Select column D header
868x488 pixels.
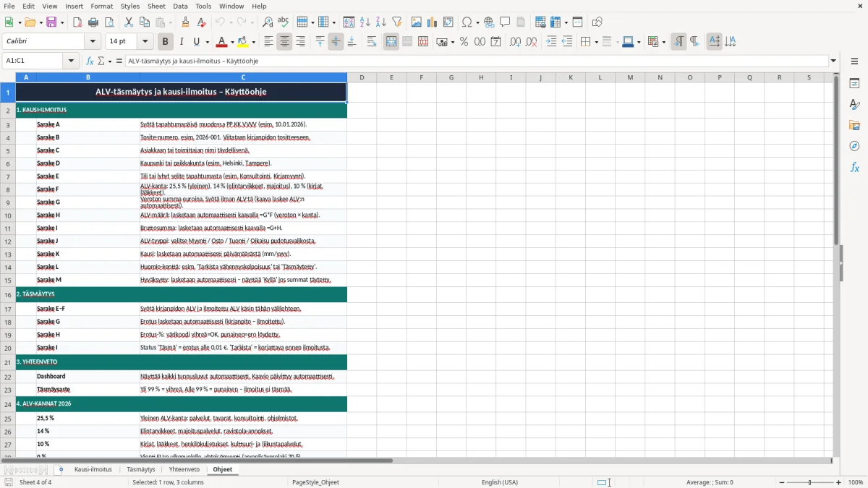coord(362,77)
